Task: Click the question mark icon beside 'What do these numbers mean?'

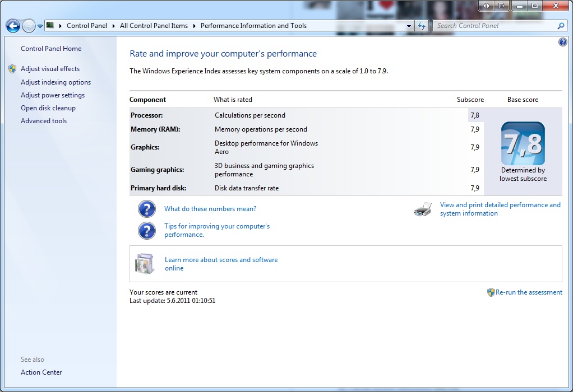Action: click(x=147, y=209)
